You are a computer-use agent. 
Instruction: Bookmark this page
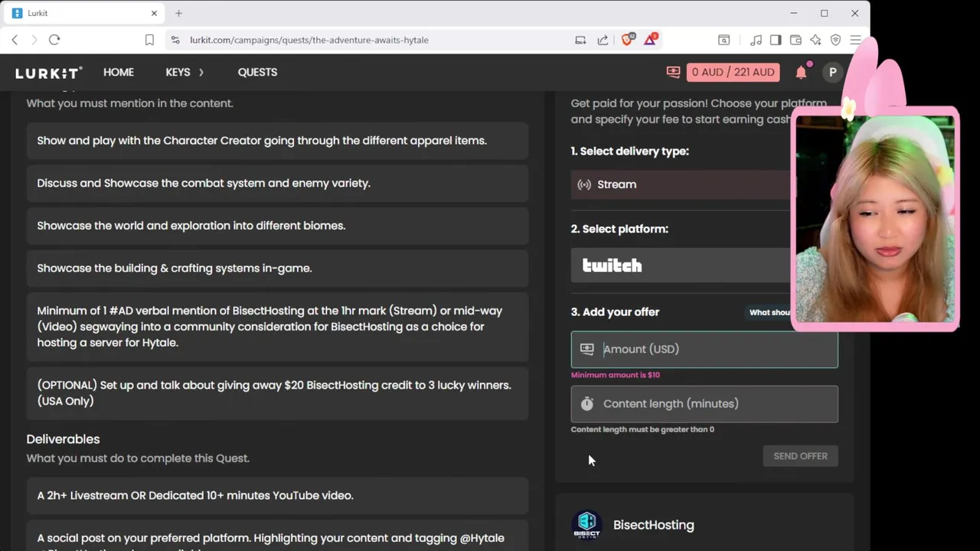coord(149,40)
